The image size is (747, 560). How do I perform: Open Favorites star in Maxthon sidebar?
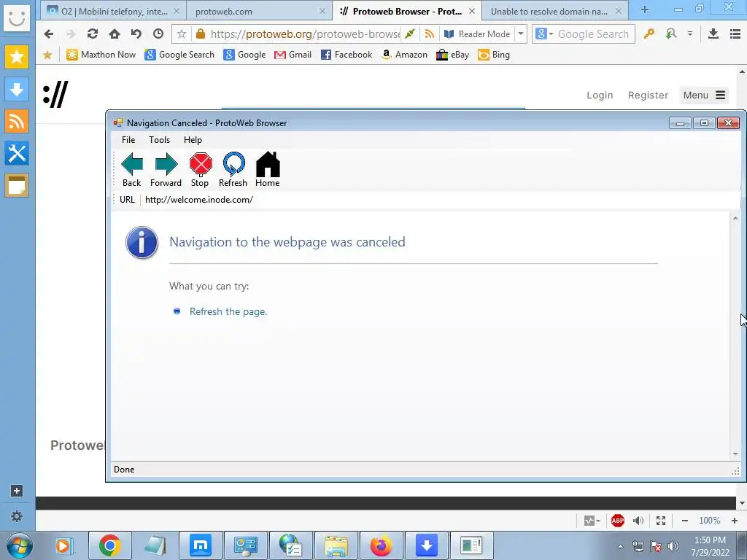click(x=17, y=57)
